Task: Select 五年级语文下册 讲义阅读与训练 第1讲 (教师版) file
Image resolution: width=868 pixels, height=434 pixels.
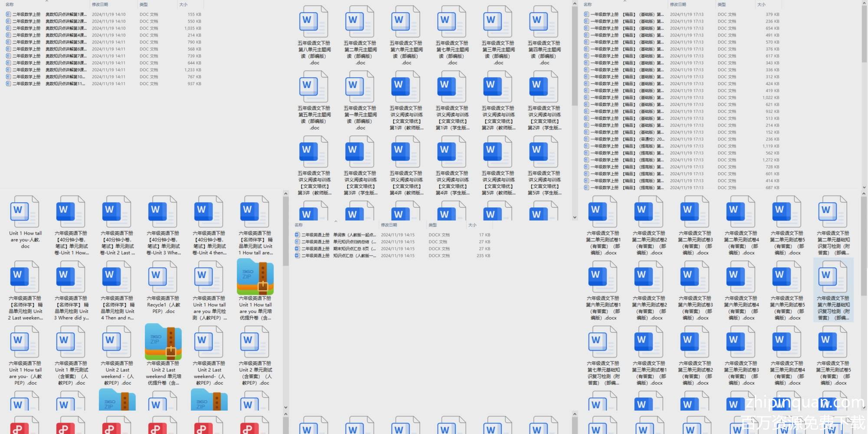Action: (406, 87)
